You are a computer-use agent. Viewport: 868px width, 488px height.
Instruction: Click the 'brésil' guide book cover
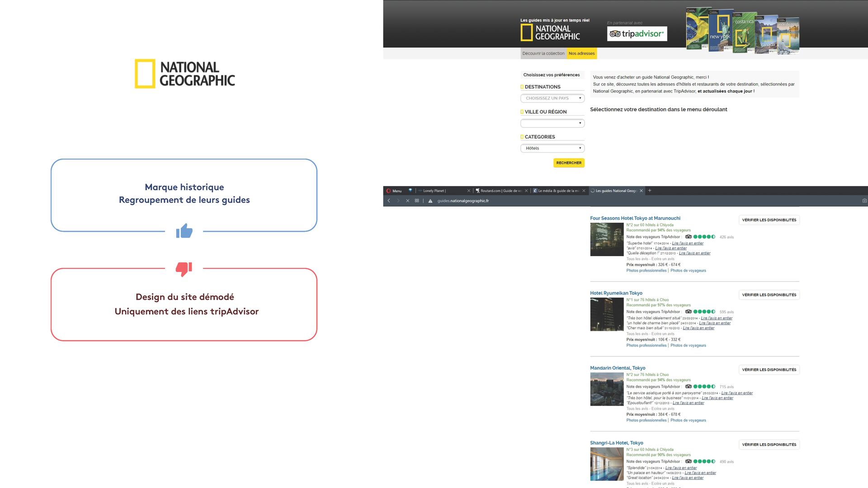pyautogui.click(x=697, y=28)
